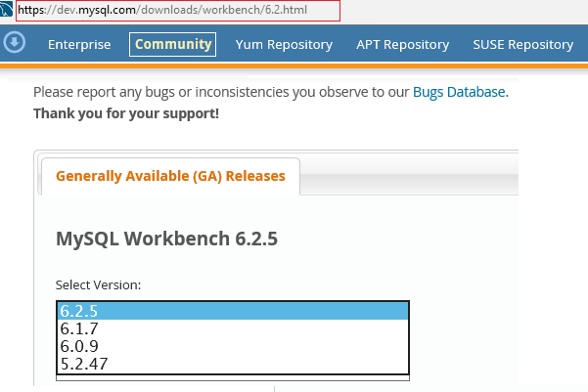The width and height of the screenshot is (588, 392).
Task: Go to Yum Repository page
Action: [284, 44]
